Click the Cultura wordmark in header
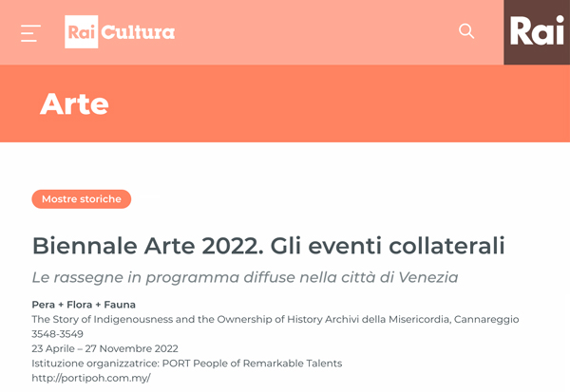The image size is (570, 392). (x=138, y=32)
